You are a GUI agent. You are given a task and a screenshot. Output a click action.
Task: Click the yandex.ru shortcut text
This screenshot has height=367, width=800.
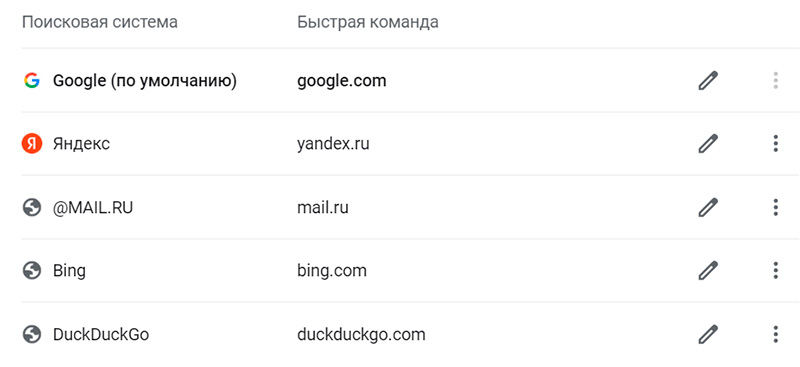pos(333,144)
